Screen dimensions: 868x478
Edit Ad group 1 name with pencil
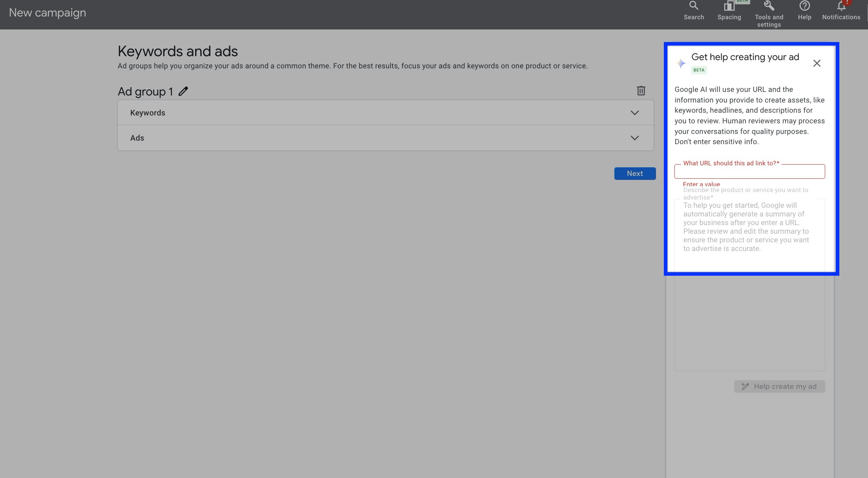[x=183, y=92]
